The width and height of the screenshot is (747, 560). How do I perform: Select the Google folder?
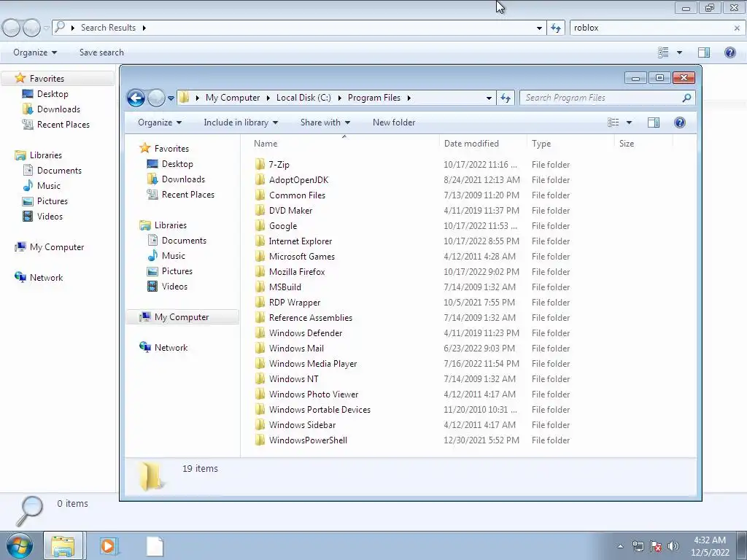[282, 226]
